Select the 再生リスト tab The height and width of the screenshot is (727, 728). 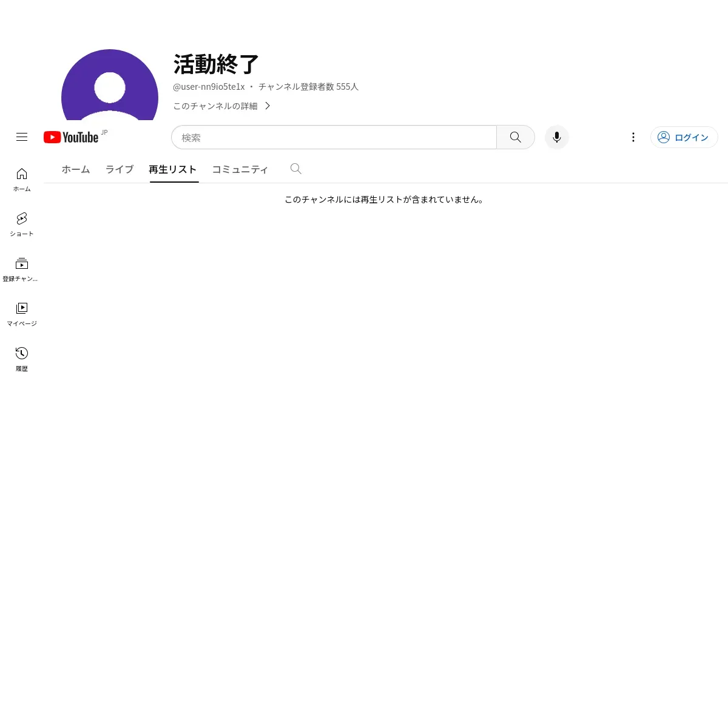click(173, 169)
